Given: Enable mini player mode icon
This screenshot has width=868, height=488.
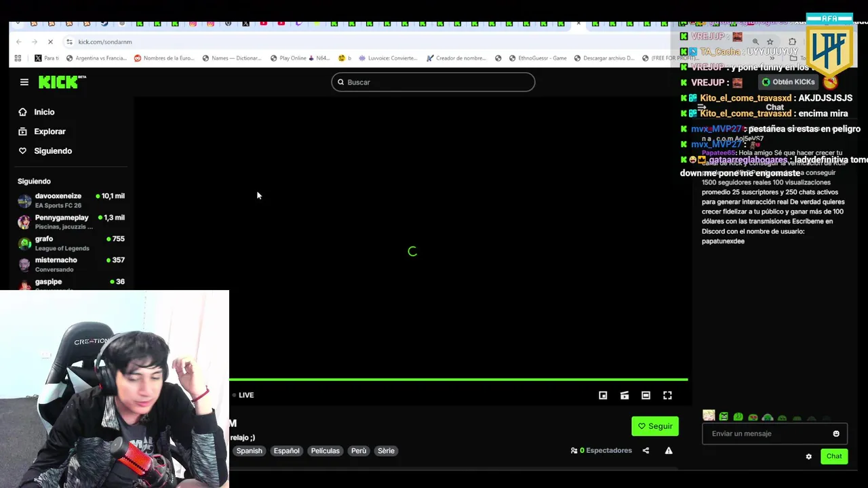Looking at the screenshot, I should pyautogui.click(x=603, y=395).
